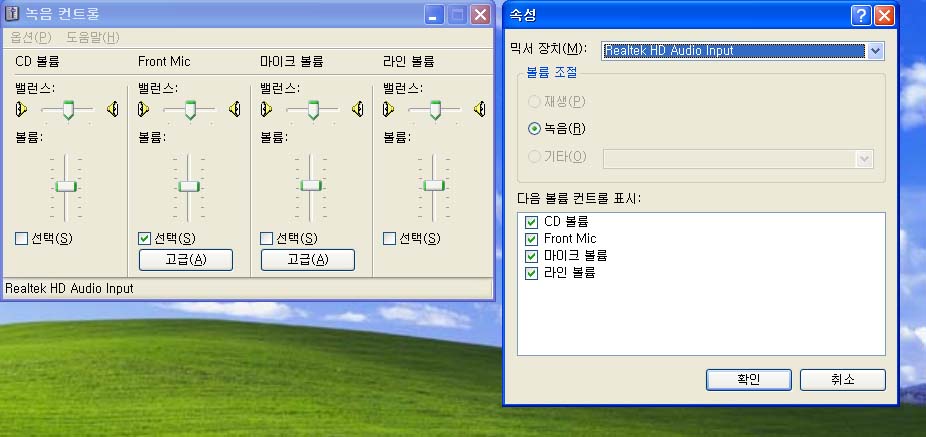Image resolution: width=926 pixels, height=437 pixels.
Task: Click right speaker icon under 라인 볼륨 balance
Action: click(x=480, y=109)
